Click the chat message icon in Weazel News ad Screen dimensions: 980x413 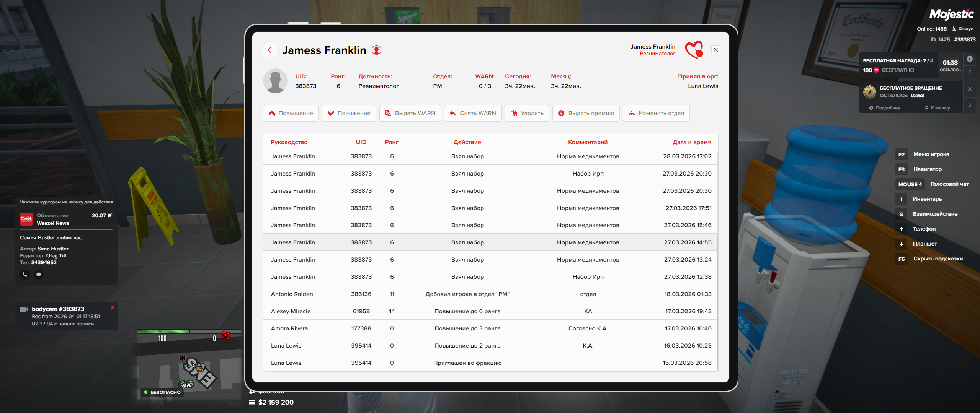tap(39, 275)
